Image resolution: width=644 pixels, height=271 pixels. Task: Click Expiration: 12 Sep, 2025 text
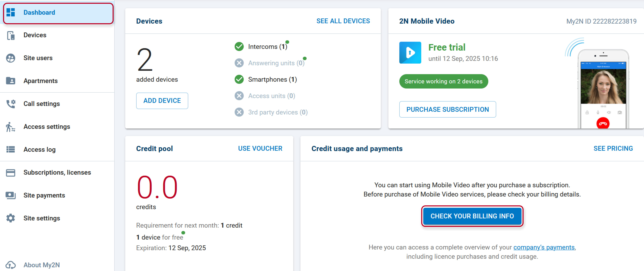171,248
